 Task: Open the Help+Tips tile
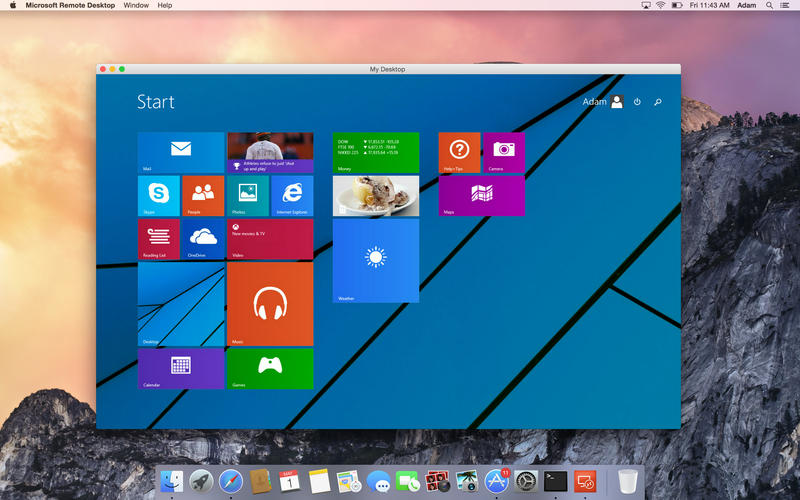(x=459, y=152)
